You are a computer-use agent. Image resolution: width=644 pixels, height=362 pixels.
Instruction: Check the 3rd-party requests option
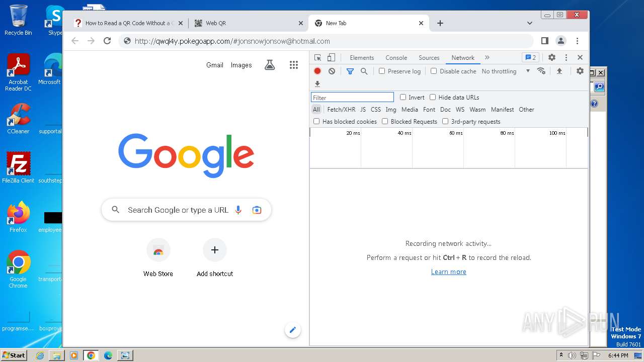pyautogui.click(x=445, y=121)
